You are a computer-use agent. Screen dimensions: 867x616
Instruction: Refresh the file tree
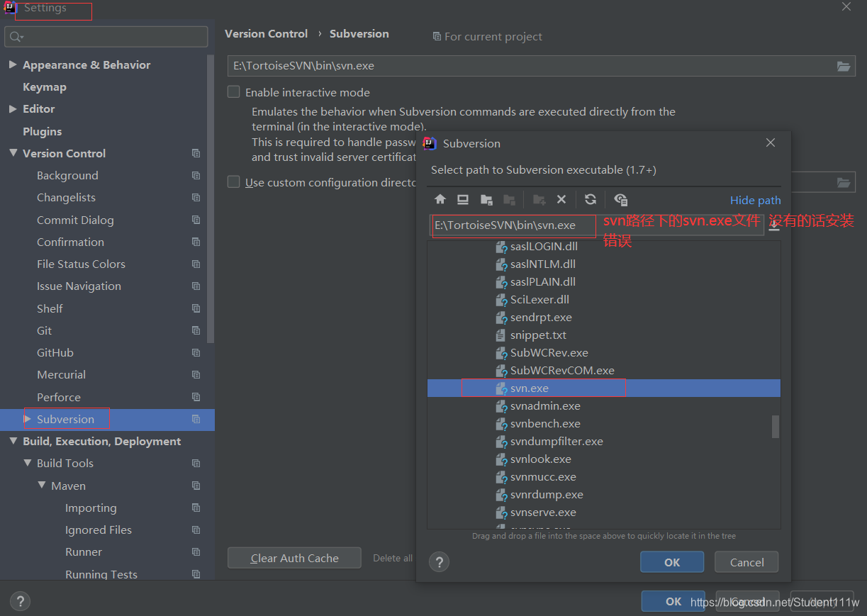[x=591, y=200]
